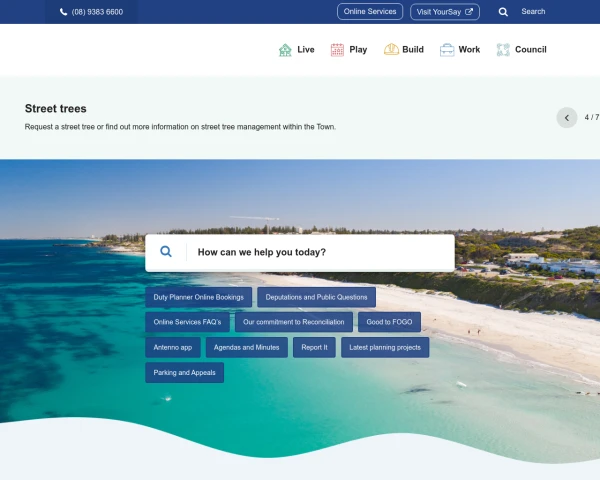This screenshot has width=600, height=480.
Task: Open Our commitment to Reconciliation
Action: 293,322
